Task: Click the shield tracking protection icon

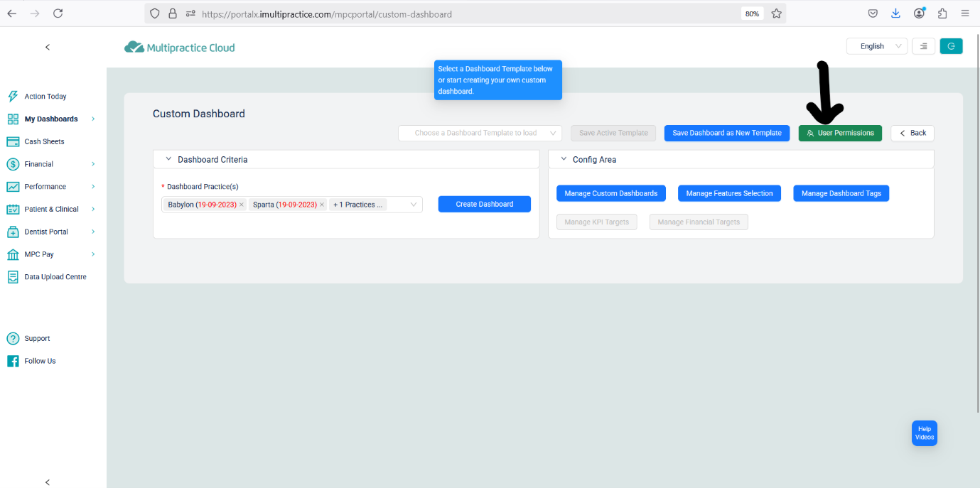Action: (155, 13)
